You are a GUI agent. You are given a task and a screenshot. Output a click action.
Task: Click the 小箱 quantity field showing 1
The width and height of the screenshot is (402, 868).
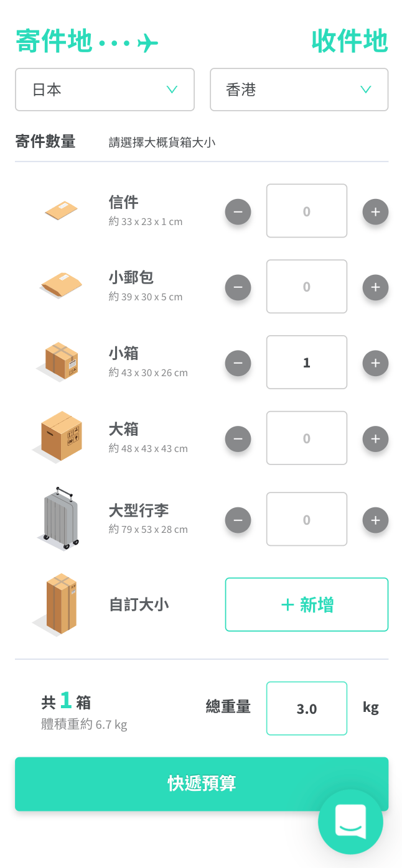pyautogui.click(x=306, y=362)
